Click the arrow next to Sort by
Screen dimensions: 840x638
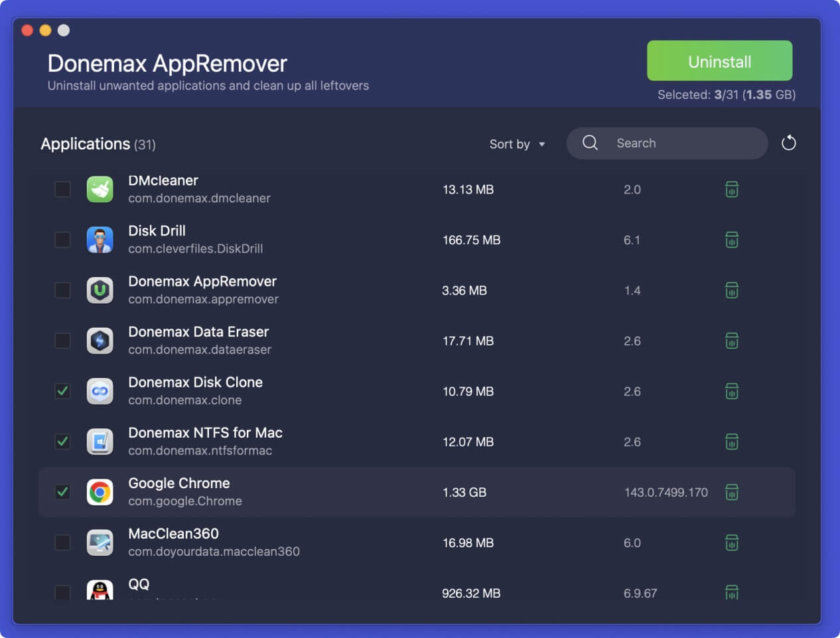click(x=542, y=145)
